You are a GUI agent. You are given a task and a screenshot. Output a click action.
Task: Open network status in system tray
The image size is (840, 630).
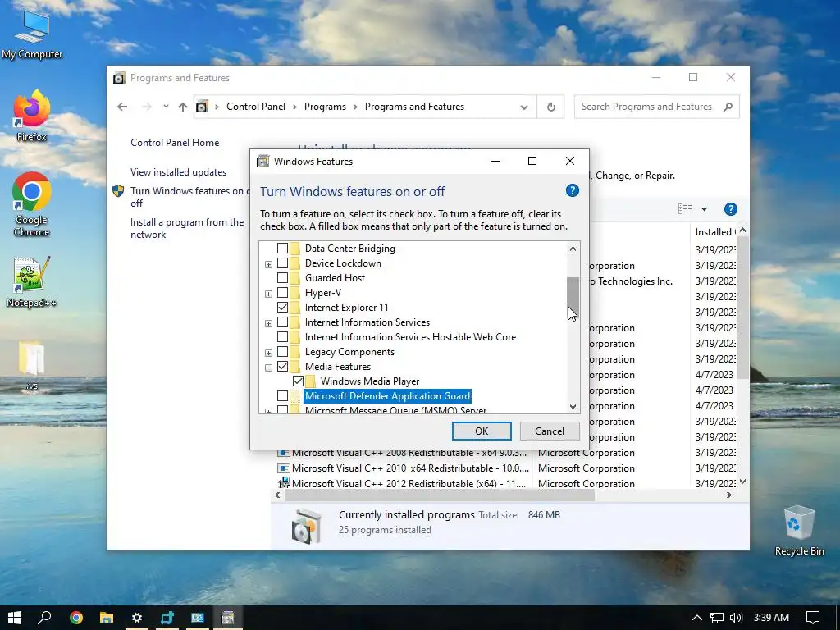[716, 618]
